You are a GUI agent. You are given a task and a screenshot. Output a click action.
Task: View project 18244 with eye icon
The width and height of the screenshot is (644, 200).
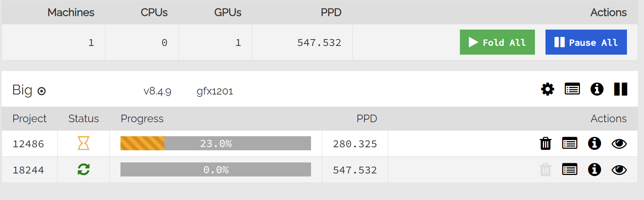tap(619, 170)
